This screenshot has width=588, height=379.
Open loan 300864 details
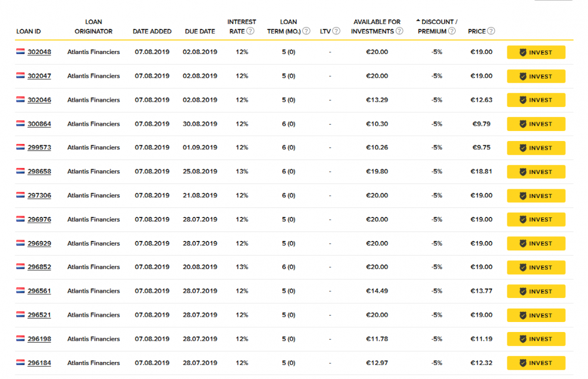pos(39,124)
